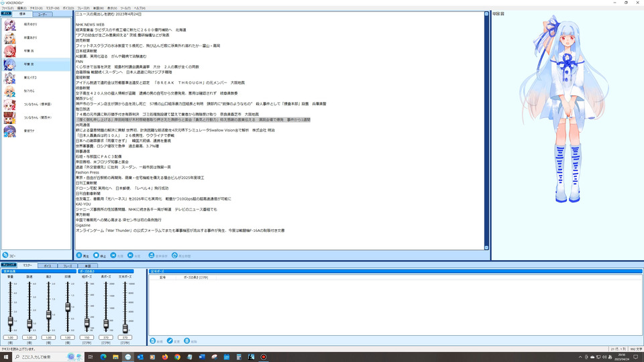Click the 削除 delete pause symbol icon

pos(187,341)
